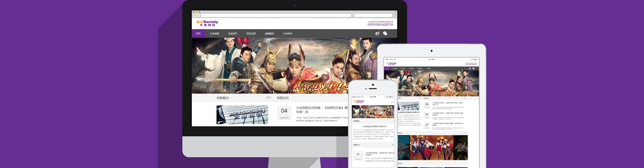Click the red close dot of iMac browser
Viewport: 644px width, 168px height.
click(194, 12)
